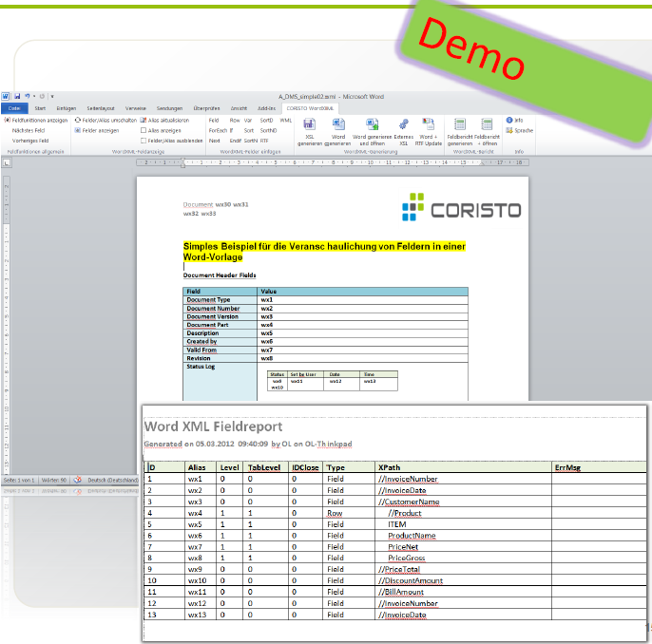Click the XSL generieren icon

(310, 124)
